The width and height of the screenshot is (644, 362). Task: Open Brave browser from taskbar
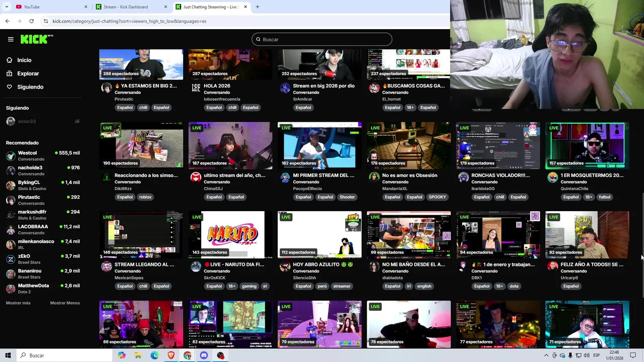[x=171, y=355]
